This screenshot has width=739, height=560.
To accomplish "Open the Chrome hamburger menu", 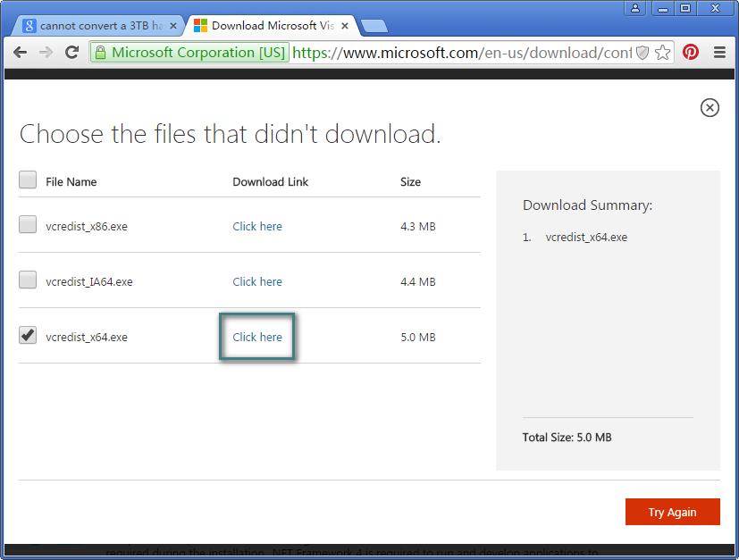I will tap(719, 53).
